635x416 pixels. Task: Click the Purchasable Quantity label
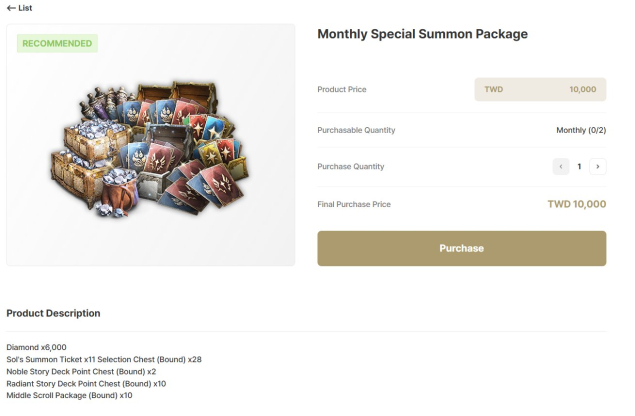(x=356, y=130)
